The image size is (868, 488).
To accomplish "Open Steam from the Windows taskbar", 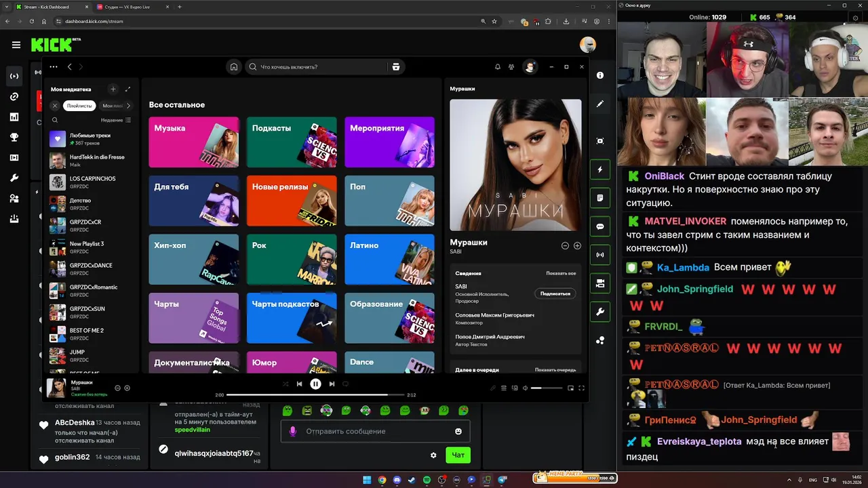I will (x=412, y=480).
